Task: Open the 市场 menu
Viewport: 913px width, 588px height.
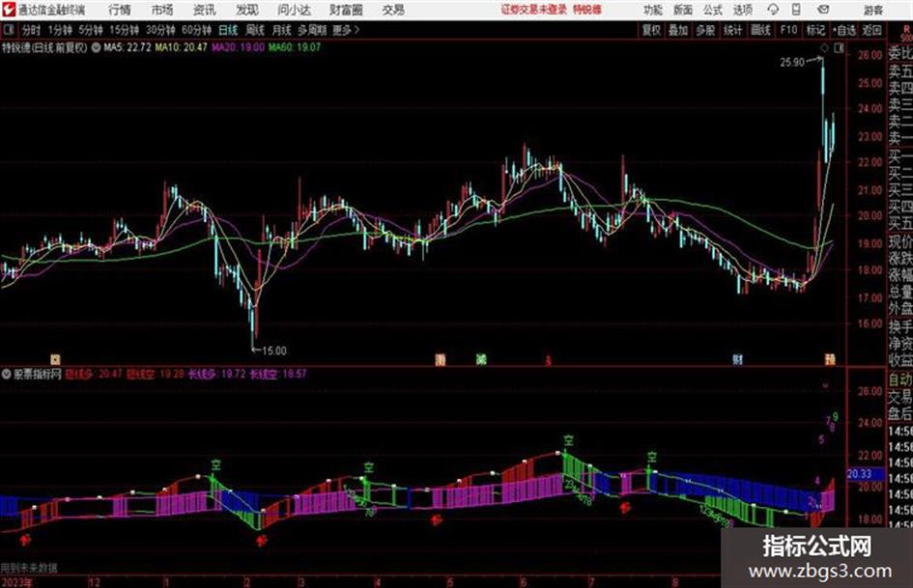Action: pyautogui.click(x=162, y=10)
